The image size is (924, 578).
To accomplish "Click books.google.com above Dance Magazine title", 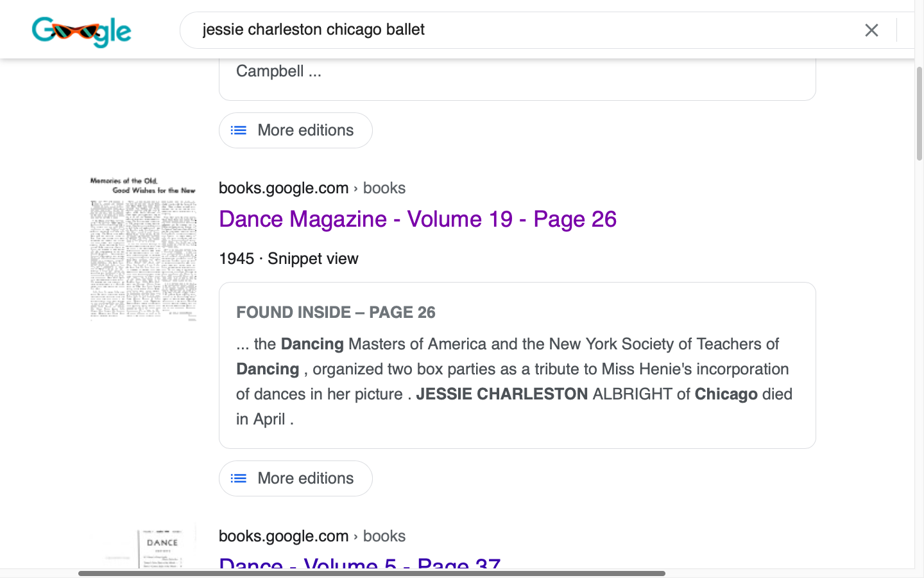I will [x=283, y=188].
